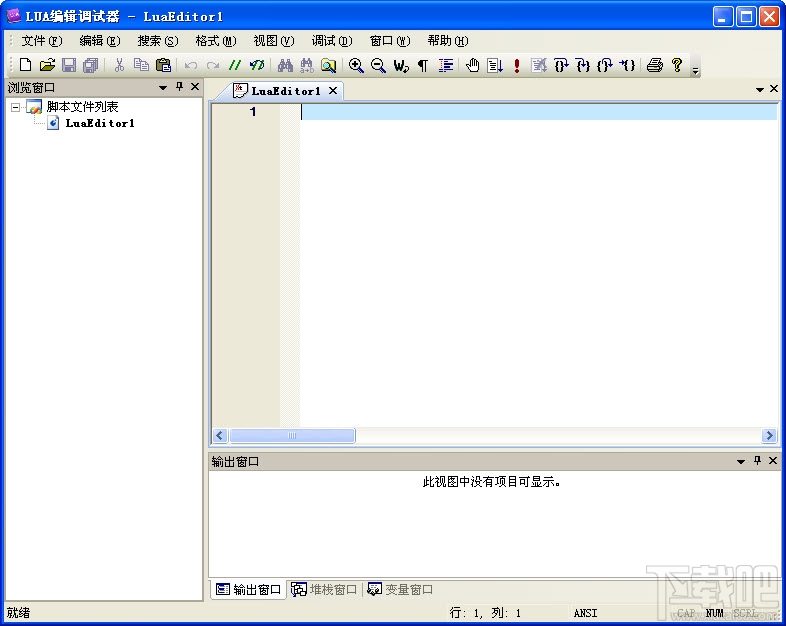
Task: Click the comment (//) icon
Action: tap(235, 65)
